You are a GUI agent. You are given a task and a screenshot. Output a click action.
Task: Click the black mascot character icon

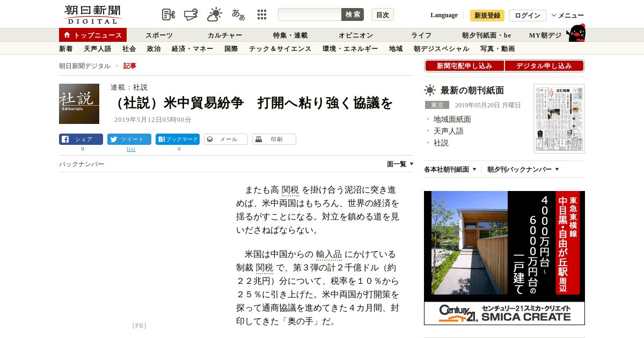coord(576,33)
